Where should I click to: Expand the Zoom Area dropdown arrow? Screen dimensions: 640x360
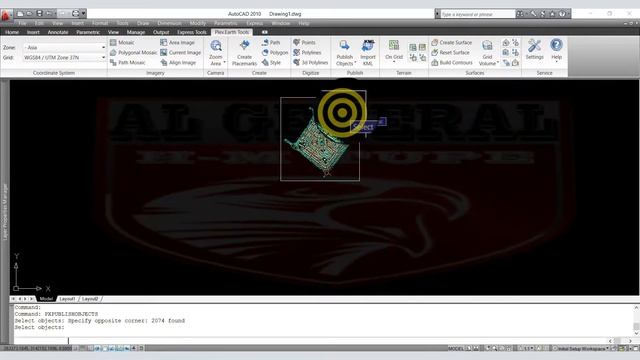(224, 62)
